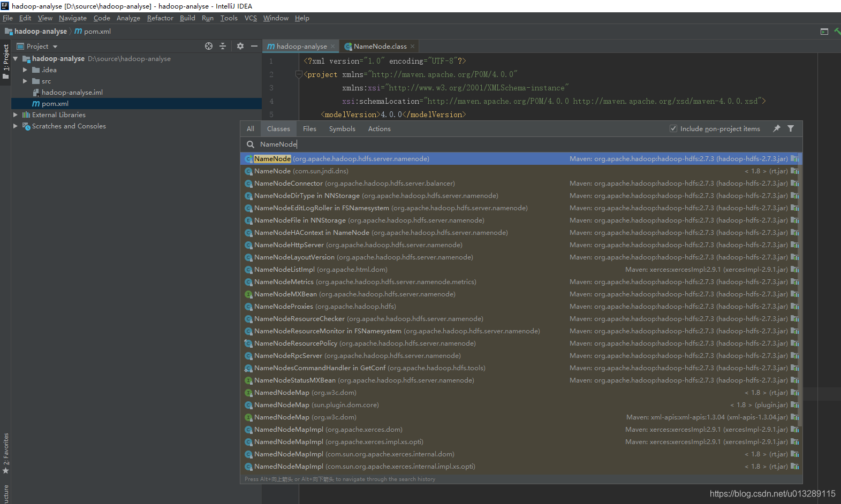Click the magnifier search icon
The width and height of the screenshot is (841, 504).
tap(250, 144)
